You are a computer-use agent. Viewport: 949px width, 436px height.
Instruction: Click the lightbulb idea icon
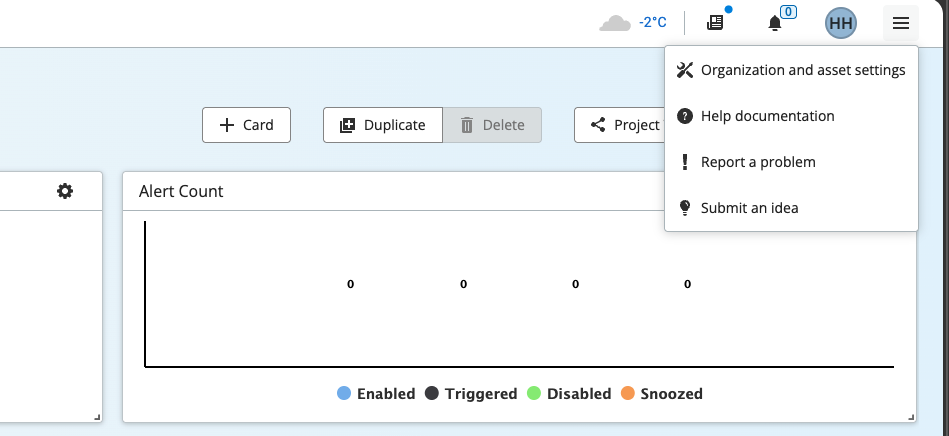(685, 208)
